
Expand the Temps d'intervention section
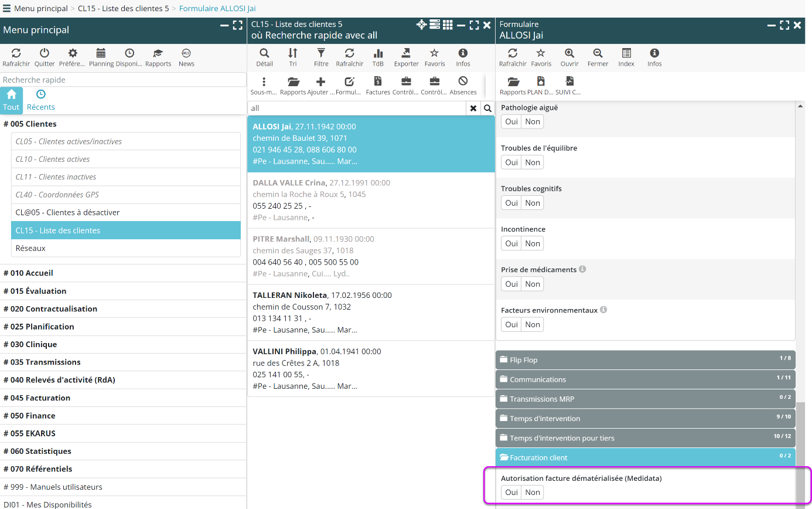[645, 419]
